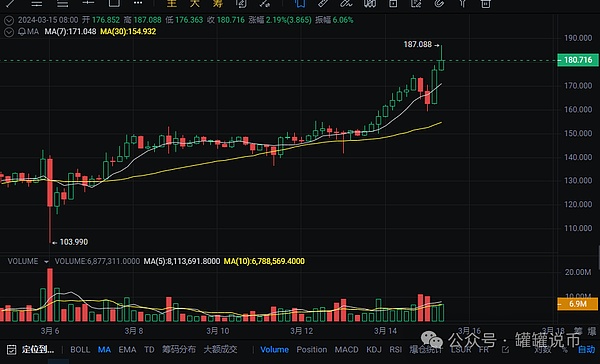600x364 pixels.
Task: Click the MA indicator label in legend
Action: pyautogui.click(x=33, y=32)
